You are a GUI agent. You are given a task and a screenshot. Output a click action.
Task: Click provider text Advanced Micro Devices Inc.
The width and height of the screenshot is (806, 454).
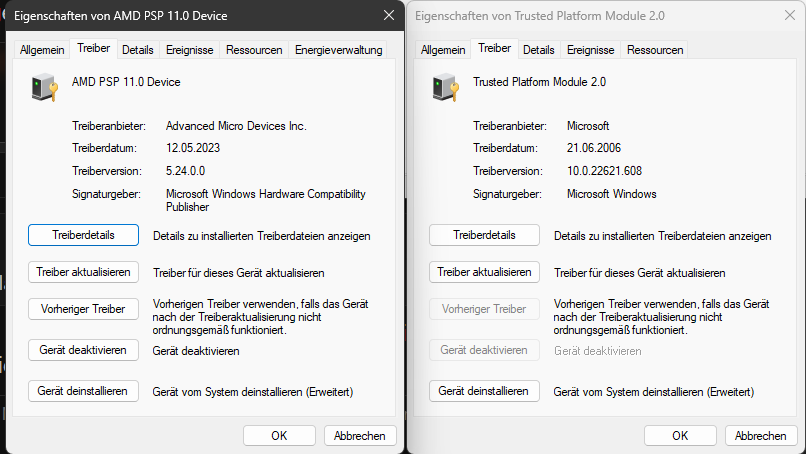click(236, 126)
